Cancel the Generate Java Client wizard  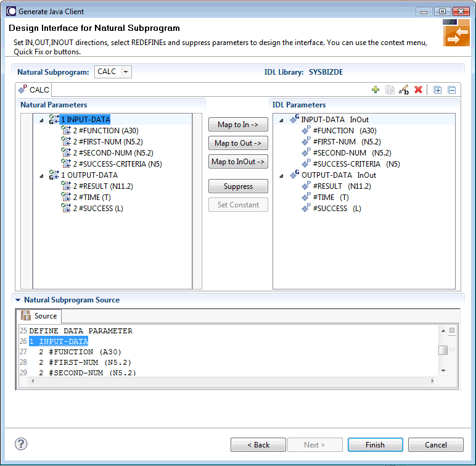click(436, 445)
